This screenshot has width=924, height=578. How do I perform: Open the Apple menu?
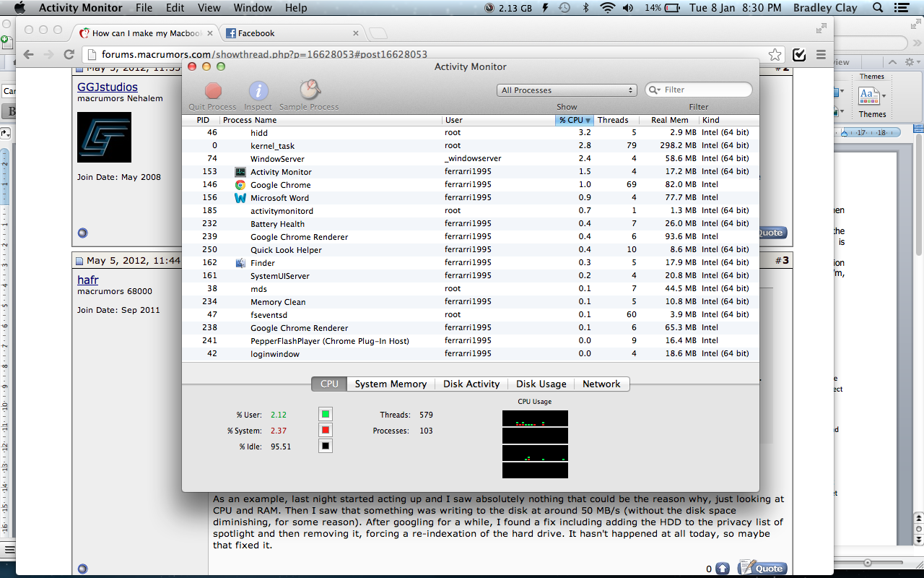click(x=19, y=8)
